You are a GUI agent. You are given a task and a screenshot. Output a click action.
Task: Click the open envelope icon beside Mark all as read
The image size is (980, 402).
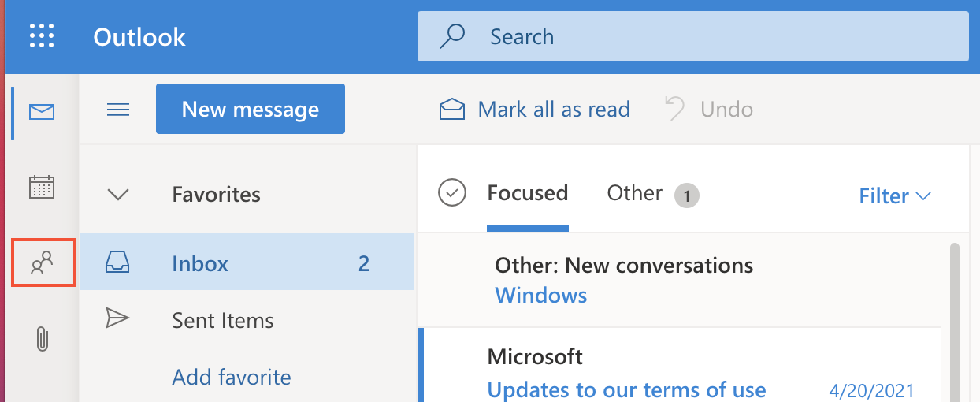pyautogui.click(x=452, y=109)
